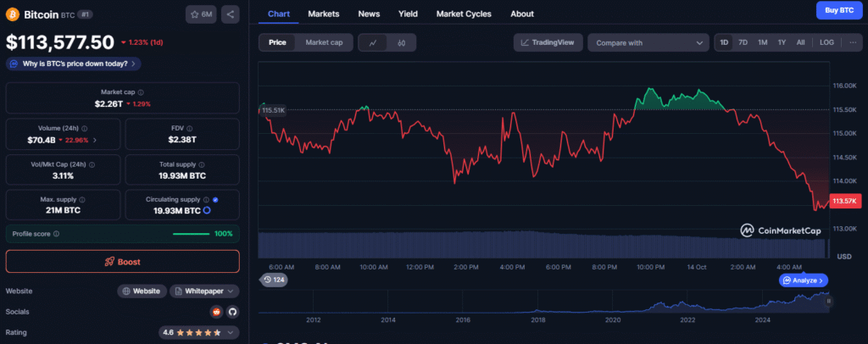868x344 pixels.
Task: Open Website link button
Action: click(x=142, y=291)
